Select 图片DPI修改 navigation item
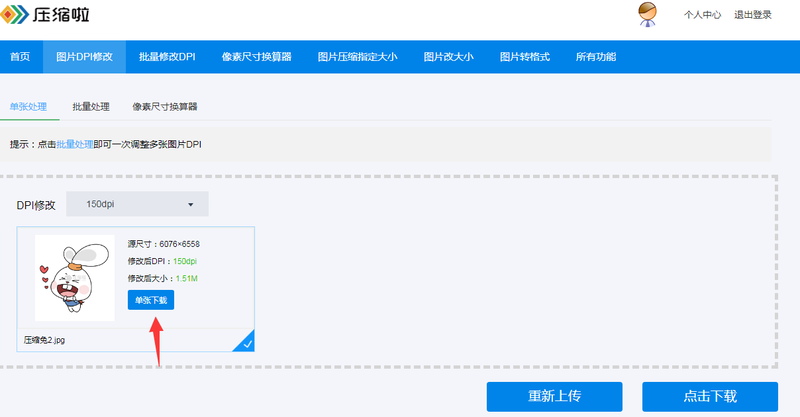This screenshot has height=417, width=800. tap(84, 57)
